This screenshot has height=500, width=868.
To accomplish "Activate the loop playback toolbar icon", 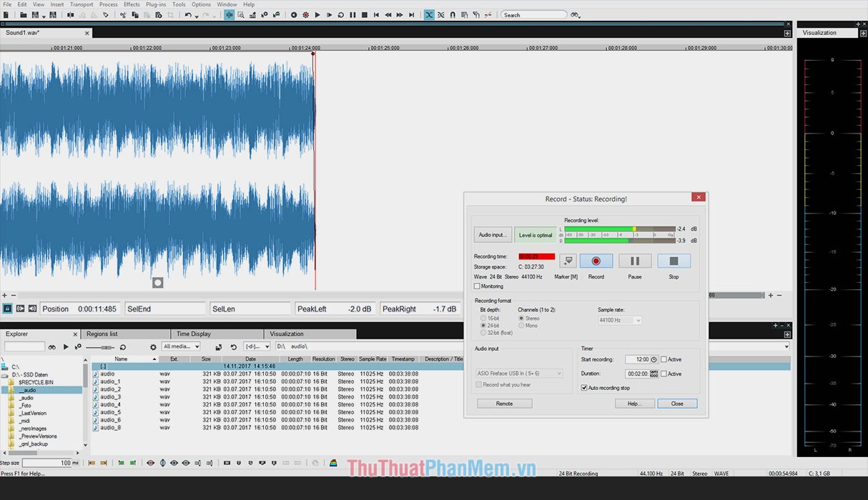I will pyautogui.click(x=341, y=14).
